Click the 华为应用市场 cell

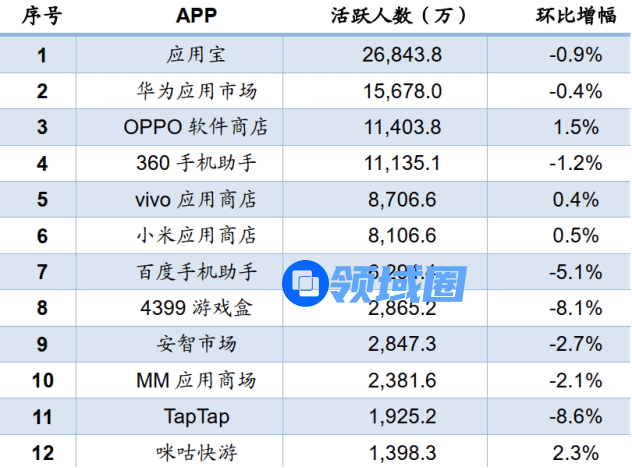click(196, 91)
